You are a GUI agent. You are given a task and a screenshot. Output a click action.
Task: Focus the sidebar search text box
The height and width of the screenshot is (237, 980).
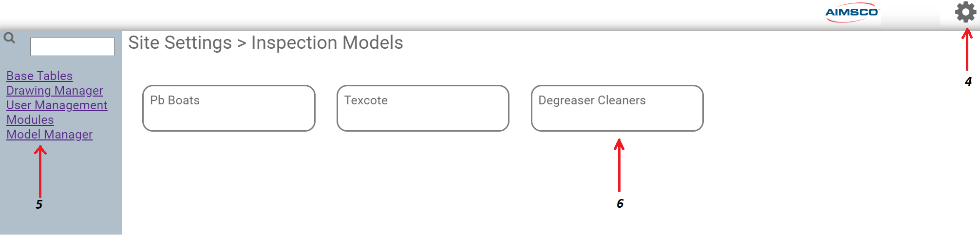[x=72, y=47]
